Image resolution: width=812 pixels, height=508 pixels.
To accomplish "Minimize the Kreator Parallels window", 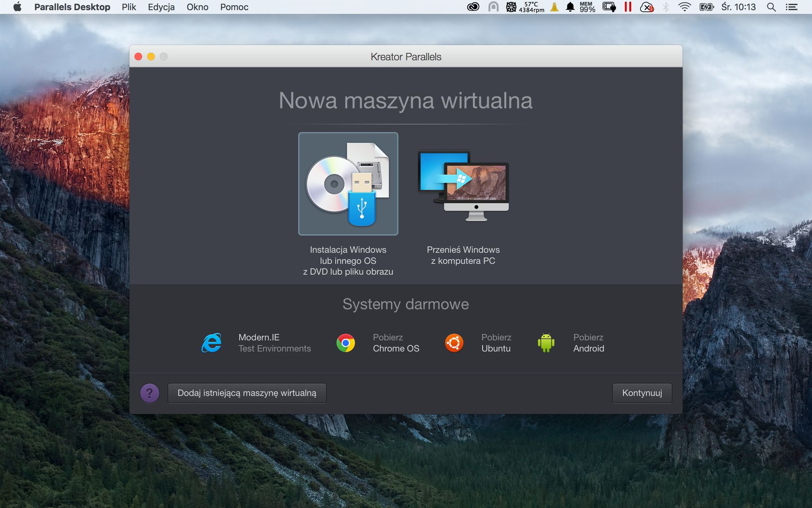I will click(151, 57).
